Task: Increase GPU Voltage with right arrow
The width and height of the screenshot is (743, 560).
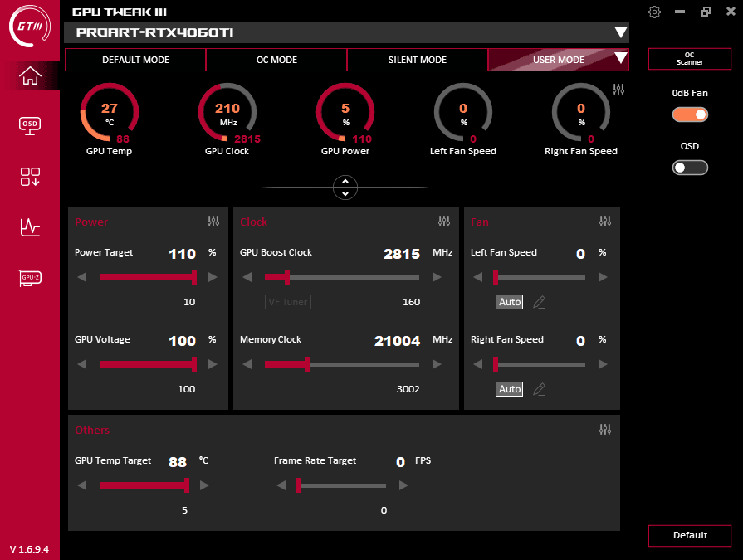Action: tap(213, 364)
